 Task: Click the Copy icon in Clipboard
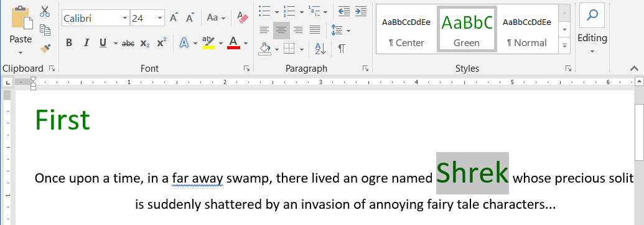click(x=45, y=30)
